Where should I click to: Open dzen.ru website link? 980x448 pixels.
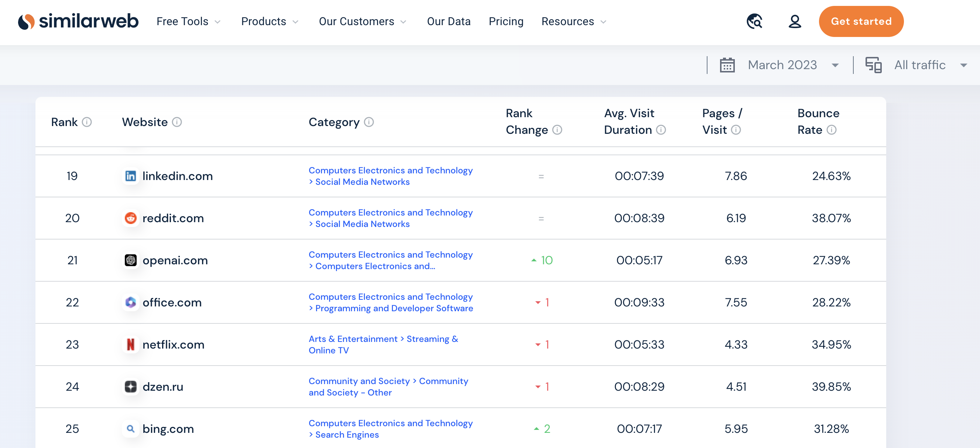pyautogui.click(x=163, y=387)
